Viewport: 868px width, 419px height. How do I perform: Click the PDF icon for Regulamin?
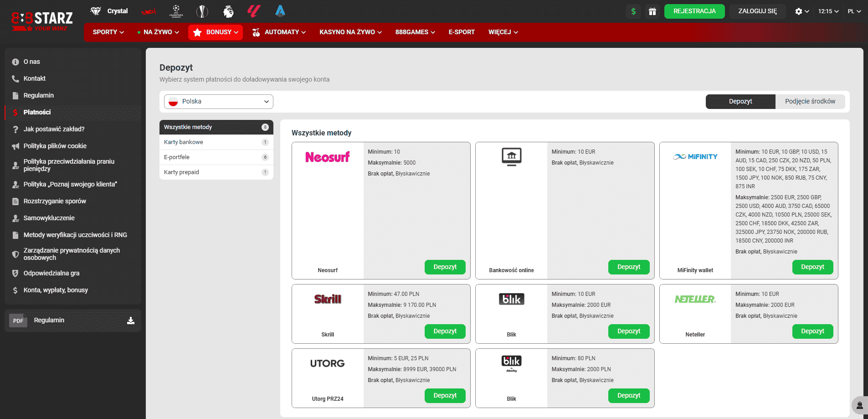tap(18, 321)
